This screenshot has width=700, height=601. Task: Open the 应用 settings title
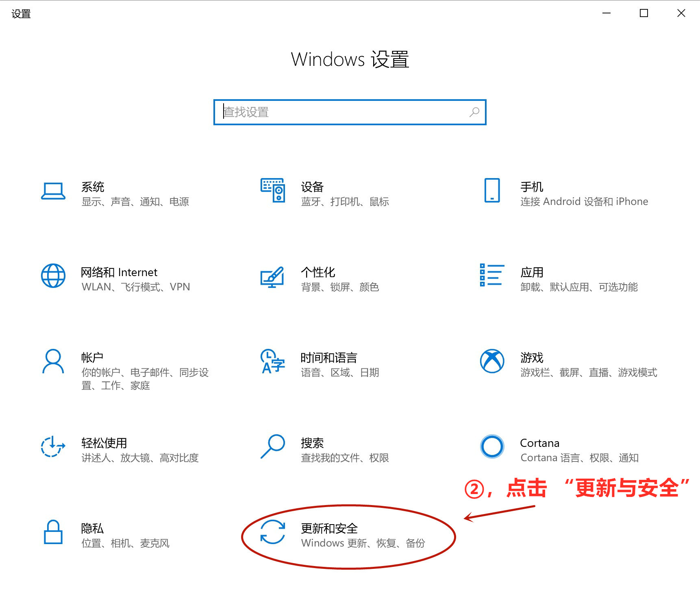coord(532,272)
